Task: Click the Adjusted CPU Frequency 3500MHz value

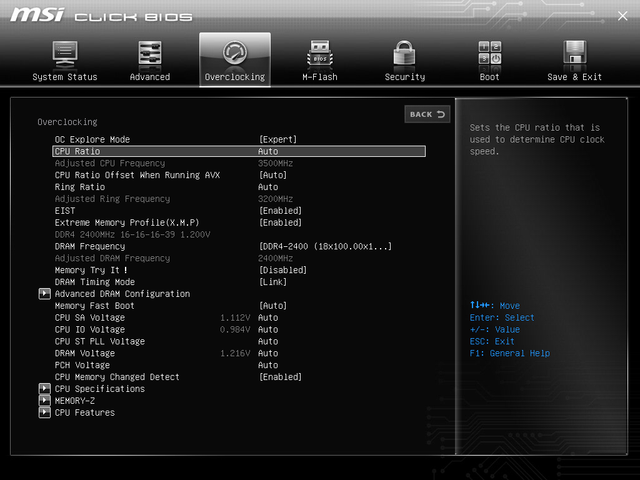Action: coord(276,163)
